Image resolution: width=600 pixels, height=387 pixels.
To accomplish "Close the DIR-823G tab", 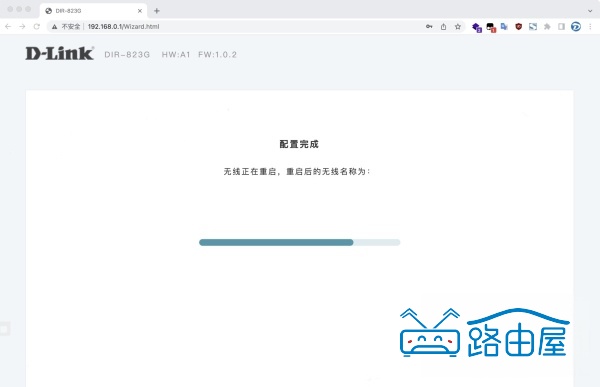I will click(140, 11).
